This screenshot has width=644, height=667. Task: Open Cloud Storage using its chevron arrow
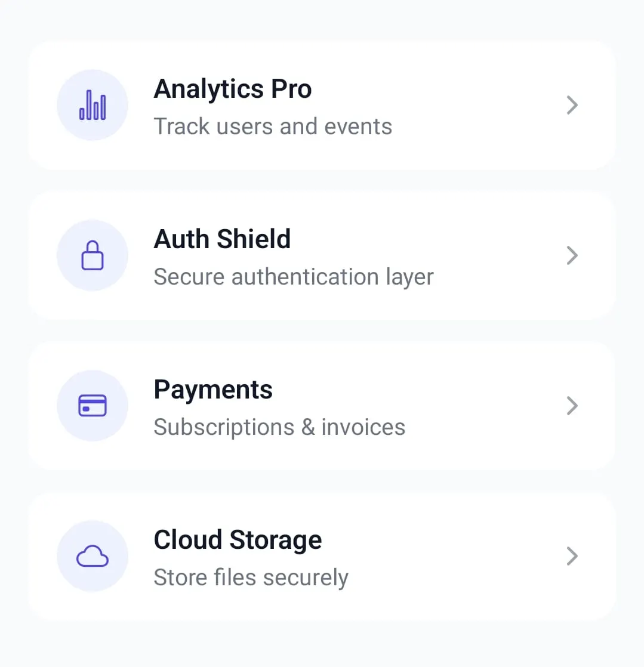tap(572, 555)
